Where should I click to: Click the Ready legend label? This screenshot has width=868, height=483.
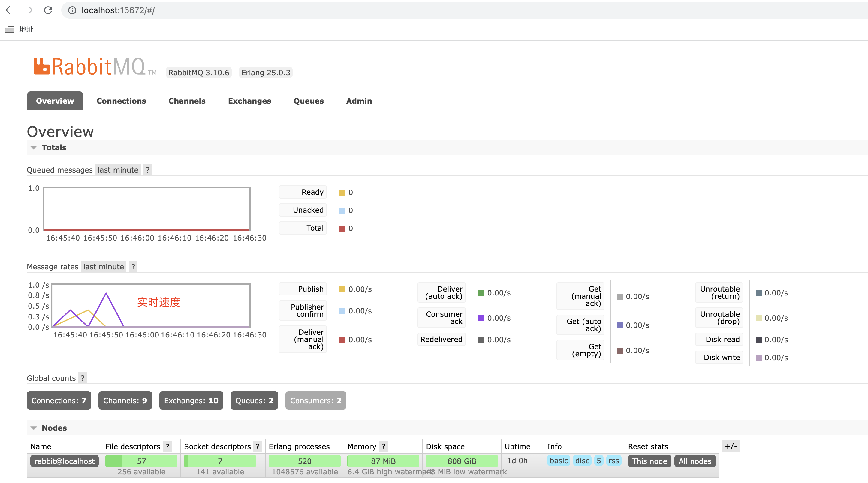[x=303, y=192]
